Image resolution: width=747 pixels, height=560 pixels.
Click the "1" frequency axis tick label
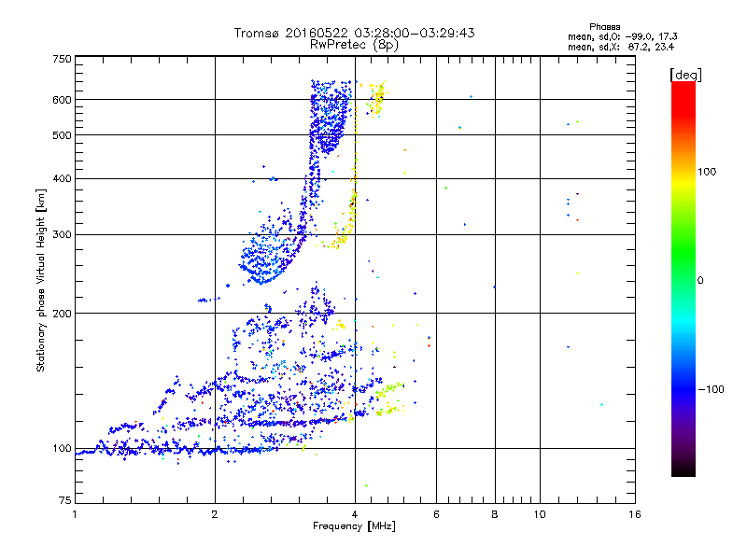[75, 514]
